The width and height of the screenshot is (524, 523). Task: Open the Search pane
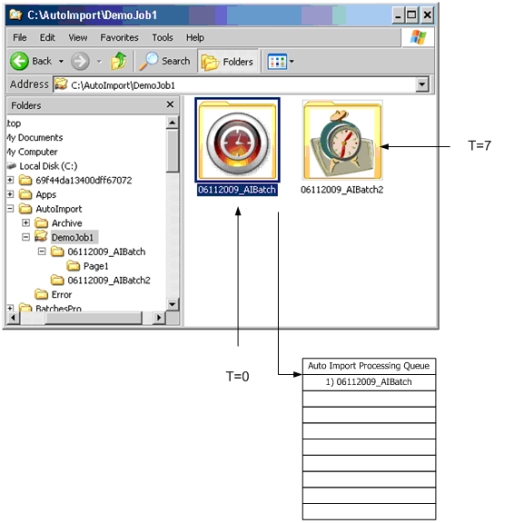tap(165, 61)
